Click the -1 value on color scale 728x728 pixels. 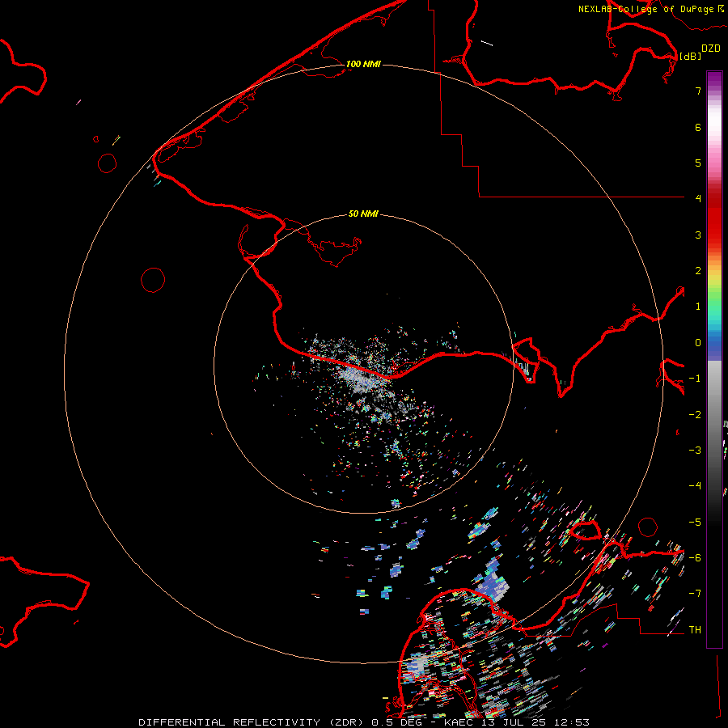(x=695, y=379)
